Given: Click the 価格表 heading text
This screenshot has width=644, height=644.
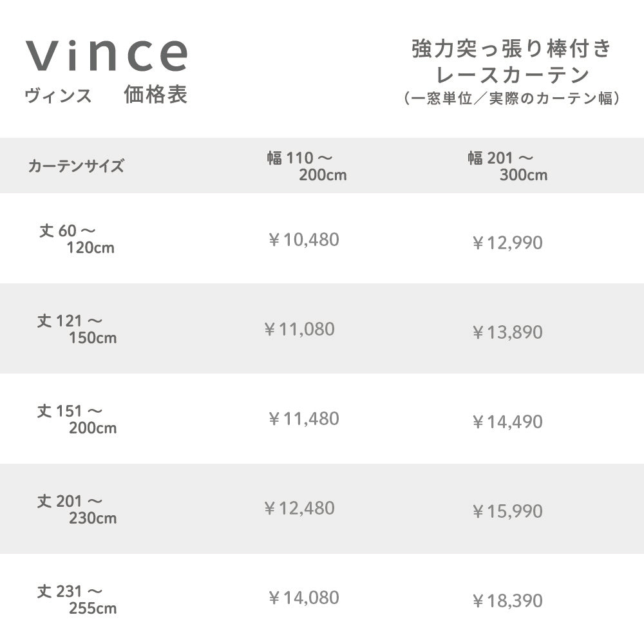Looking at the screenshot, I should [x=155, y=95].
